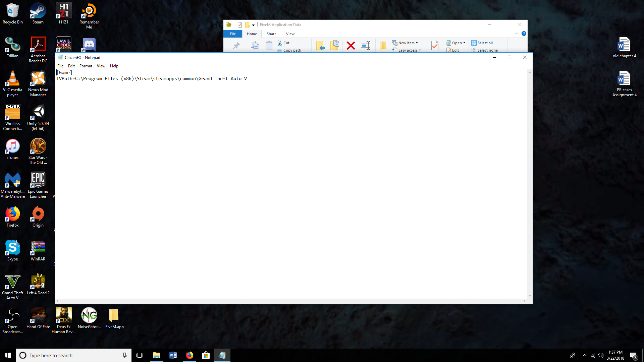Image resolution: width=644 pixels, height=362 pixels.
Task: Select Star Wars The Old Republic icon
Action: point(38,151)
